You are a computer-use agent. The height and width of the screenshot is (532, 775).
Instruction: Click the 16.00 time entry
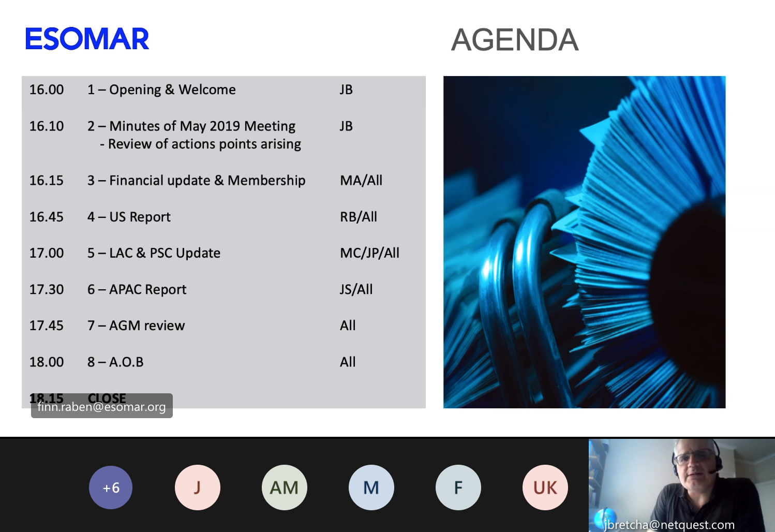tap(47, 90)
